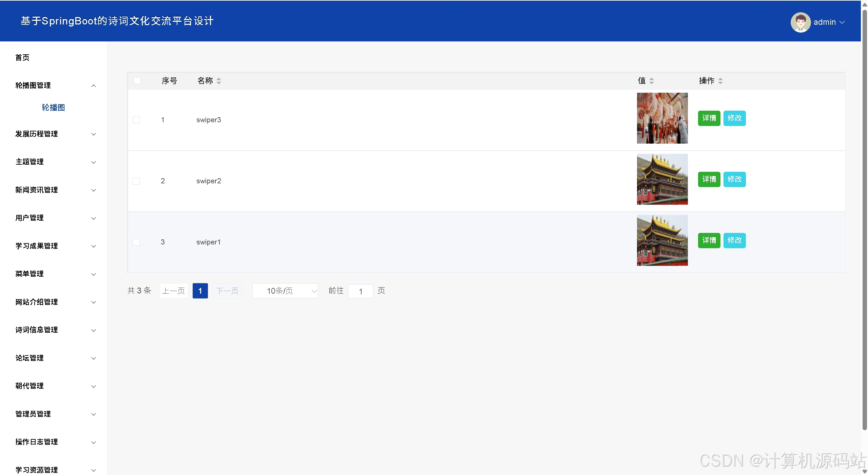
Task: Check the swiper2 row checkbox
Action: point(136,181)
